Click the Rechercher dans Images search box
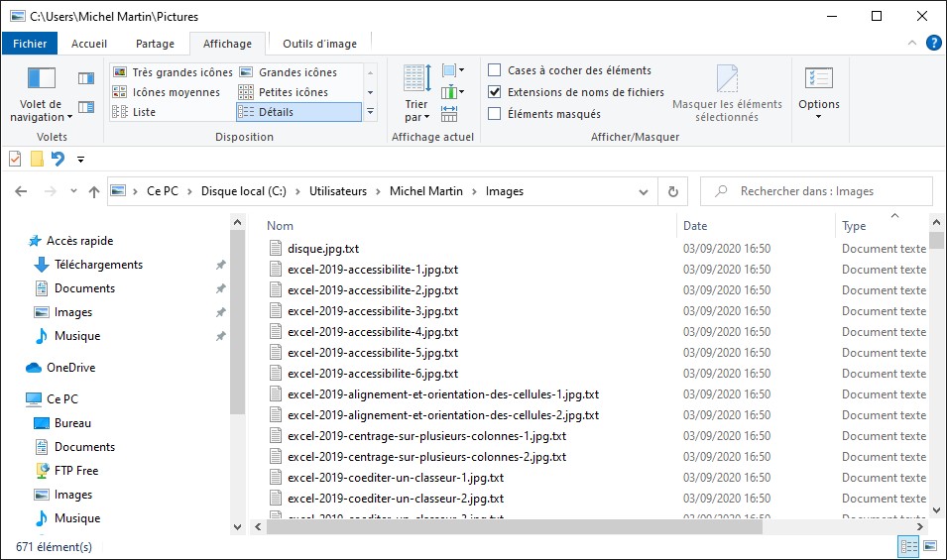This screenshot has height=560, width=947. click(823, 191)
